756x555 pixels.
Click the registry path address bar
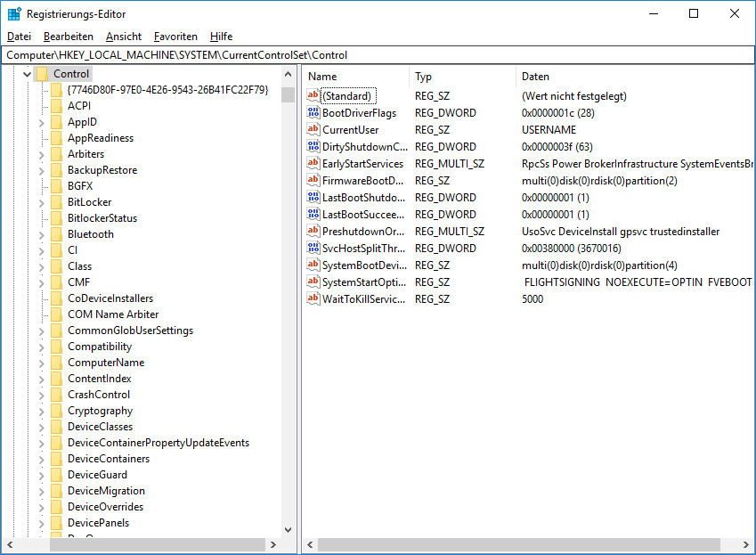point(378,55)
